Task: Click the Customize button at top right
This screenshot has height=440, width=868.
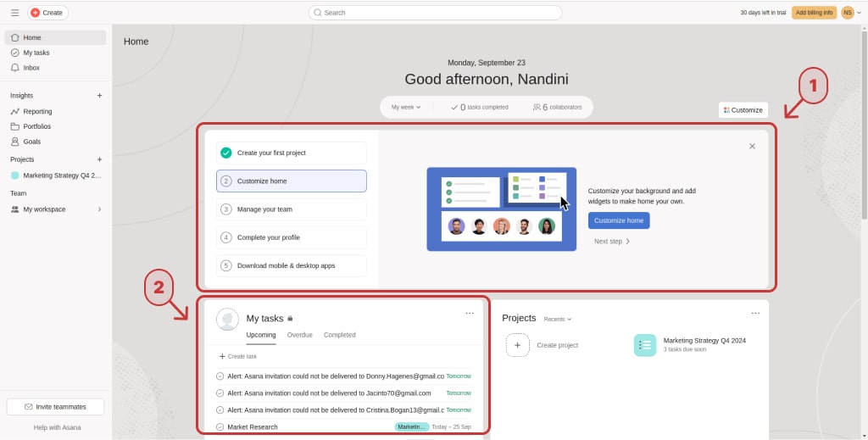Action: point(743,110)
